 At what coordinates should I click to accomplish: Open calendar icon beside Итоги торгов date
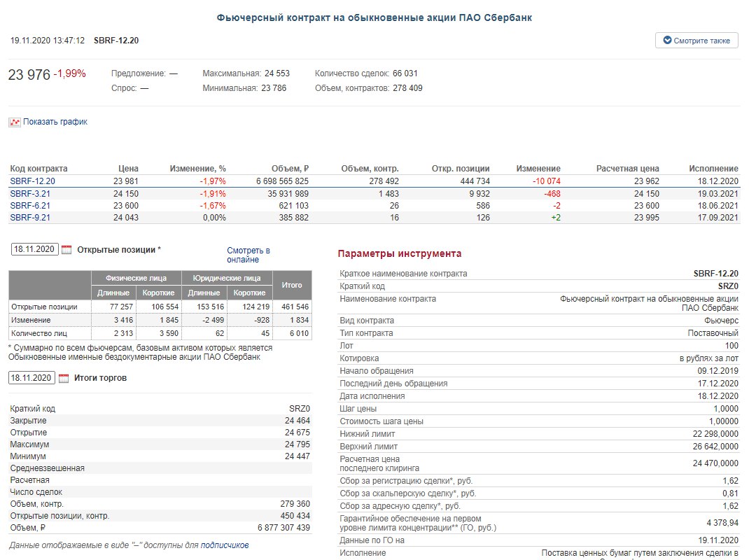[64, 379]
